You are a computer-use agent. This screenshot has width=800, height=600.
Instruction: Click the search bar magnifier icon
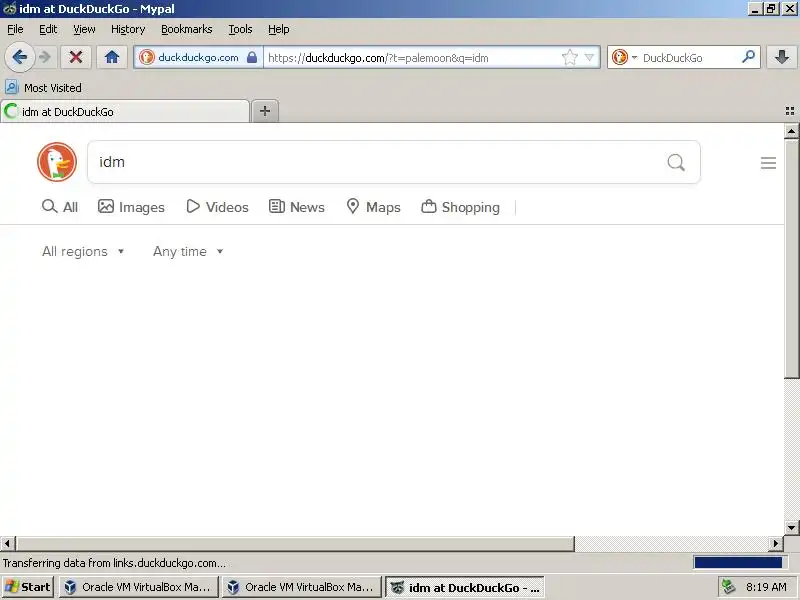click(x=748, y=57)
